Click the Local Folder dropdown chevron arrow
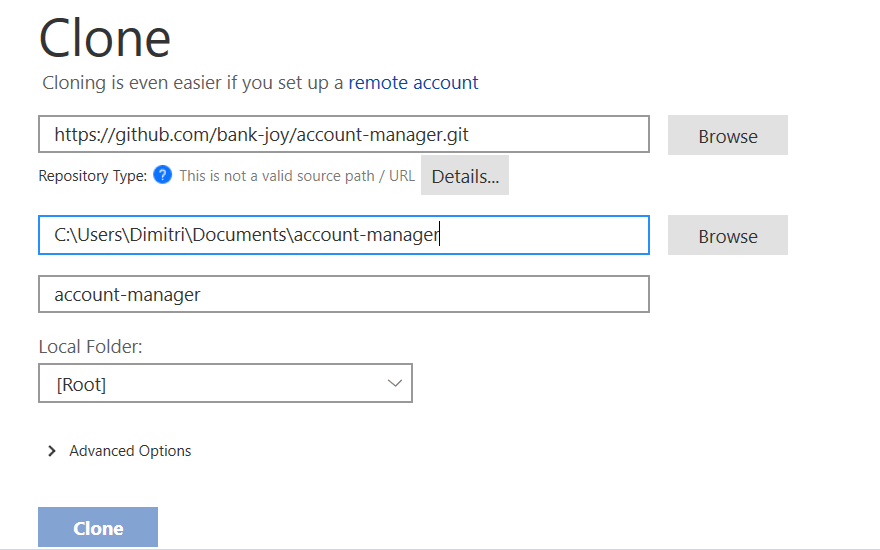The width and height of the screenshot is (880, 550). point(394,383)
